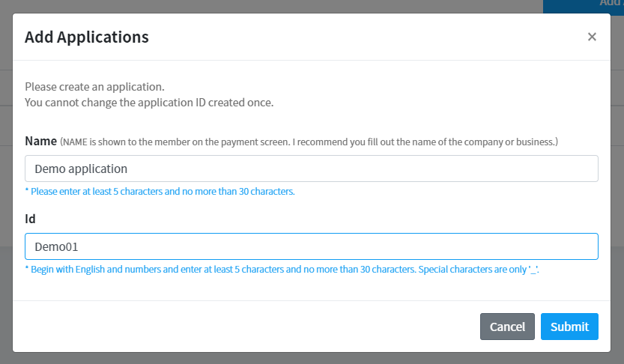Click the bold "Id" field label

pyautogui.click(x=31, y=219)
